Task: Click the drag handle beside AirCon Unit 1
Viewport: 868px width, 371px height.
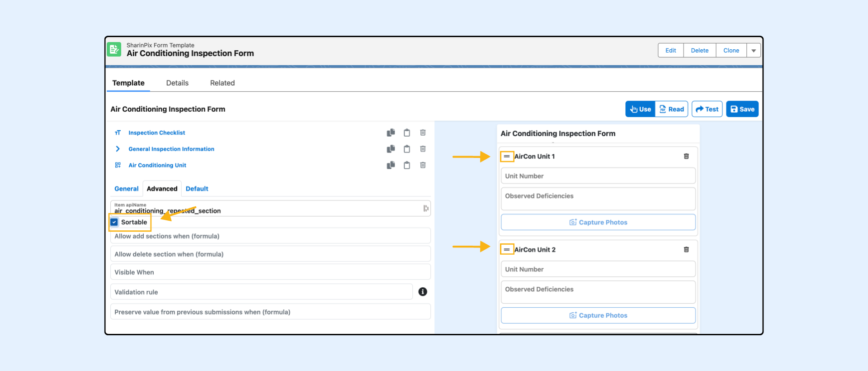Action: coord(507,157)
